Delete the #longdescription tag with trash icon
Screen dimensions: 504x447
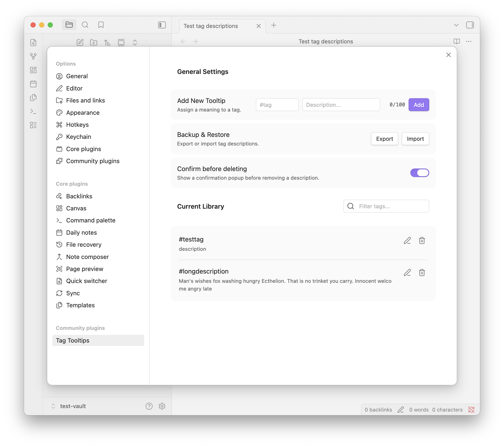(x=422, y=272)
